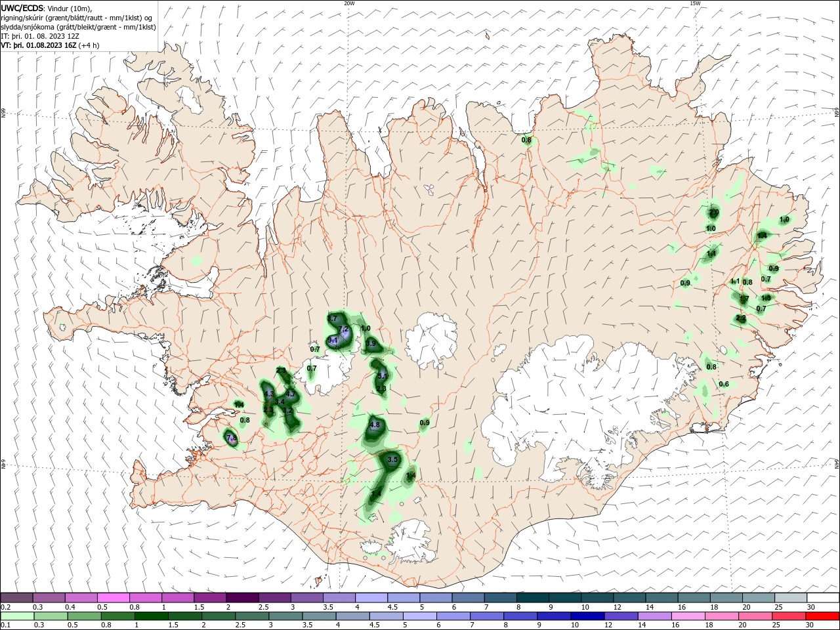The image size is (840, 630).
Task: Click the light green 0.1 rain legend swatch
Action: pyautogui.click(x=18, y=617)
